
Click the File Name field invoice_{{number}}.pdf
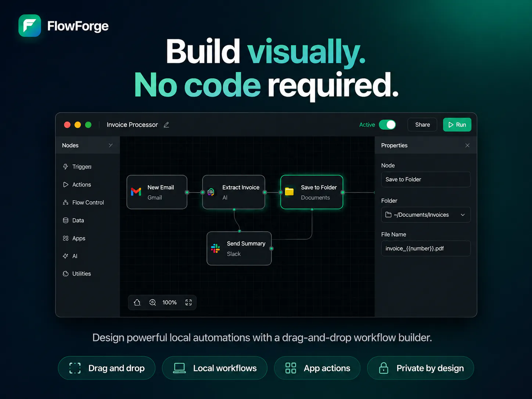(425, 248)
